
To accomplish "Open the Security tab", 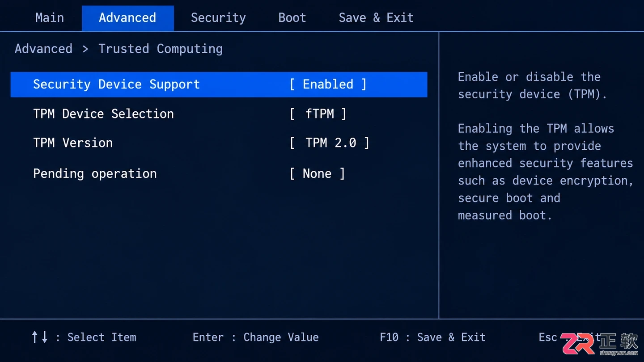I will [x=218, y=18].
